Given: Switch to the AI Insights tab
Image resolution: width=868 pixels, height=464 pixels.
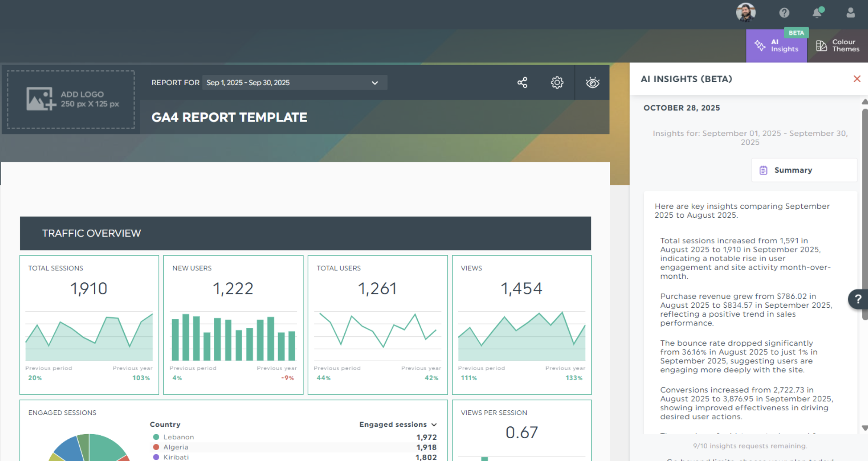Looking at the screenshot, I should point(776,46).
